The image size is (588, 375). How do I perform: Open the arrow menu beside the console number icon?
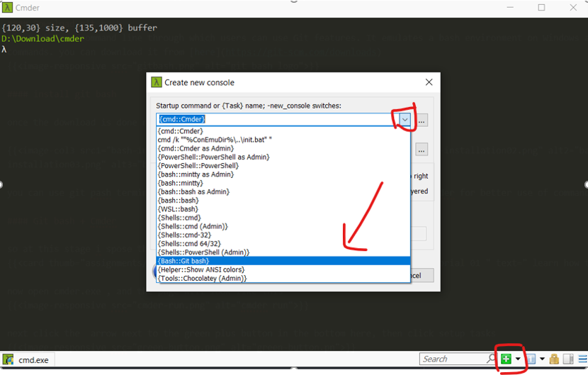click(542, 359)
